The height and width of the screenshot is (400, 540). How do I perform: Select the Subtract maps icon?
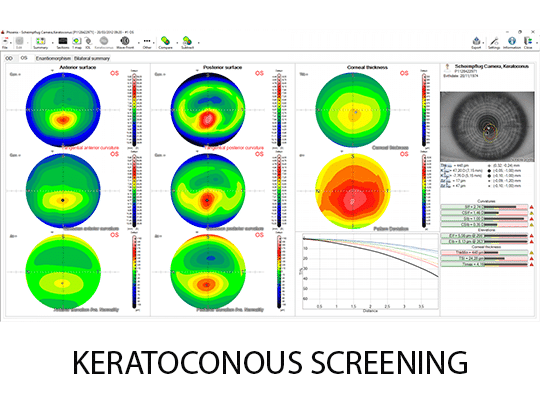[x=187, y=43]
